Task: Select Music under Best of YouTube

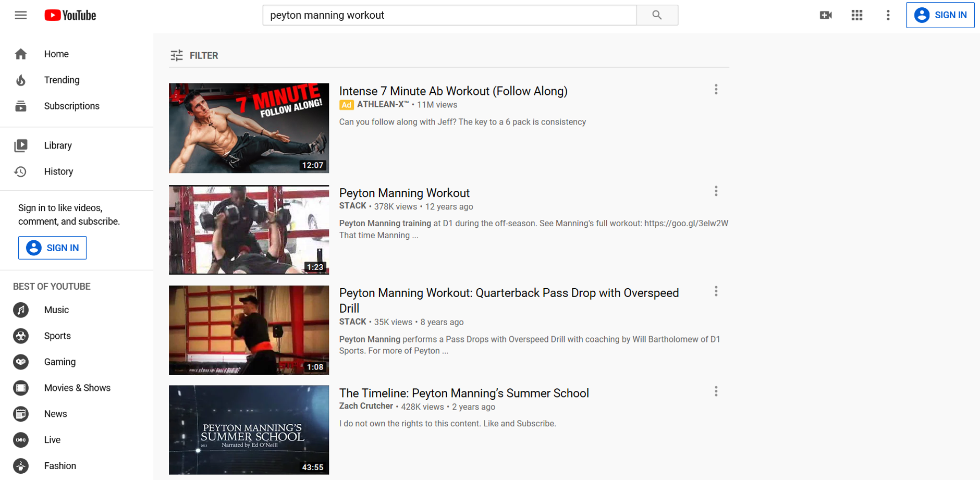Action: coord(56,310)
